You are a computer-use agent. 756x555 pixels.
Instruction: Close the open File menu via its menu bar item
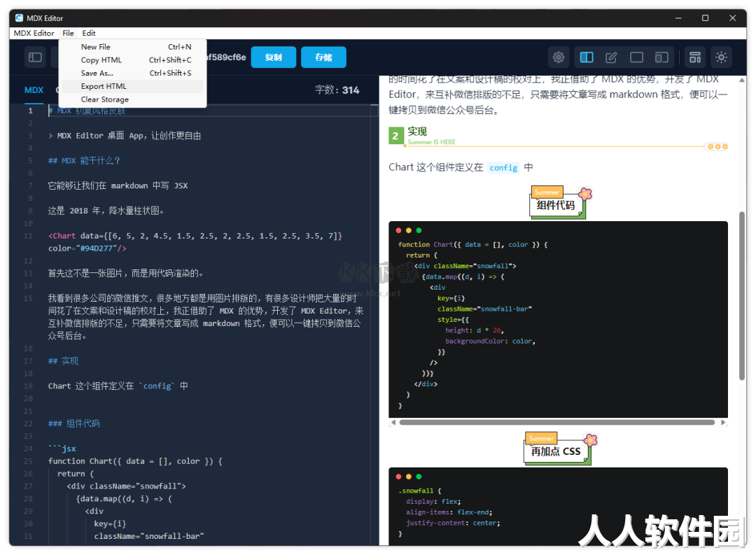coord(68,33)
